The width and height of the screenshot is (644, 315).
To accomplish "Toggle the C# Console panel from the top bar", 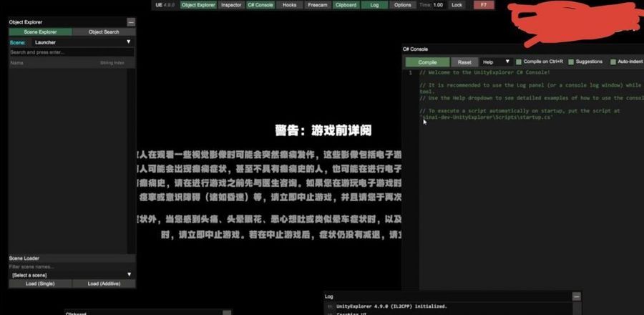I will pos(260,4).
